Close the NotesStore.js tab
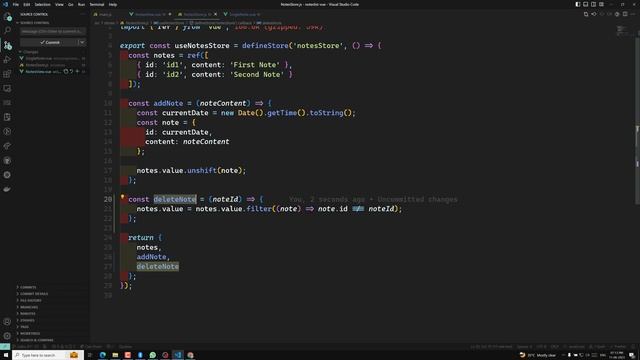Image resolution: width=640 pixels, height=360 pixels. [x=216, y=14]
